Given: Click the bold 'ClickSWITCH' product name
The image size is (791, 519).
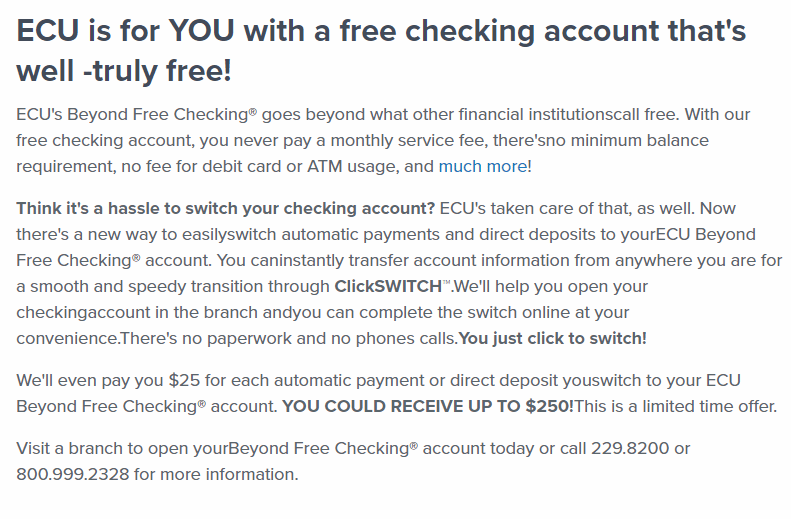Looking at the screenshot, I should point(388,286).
